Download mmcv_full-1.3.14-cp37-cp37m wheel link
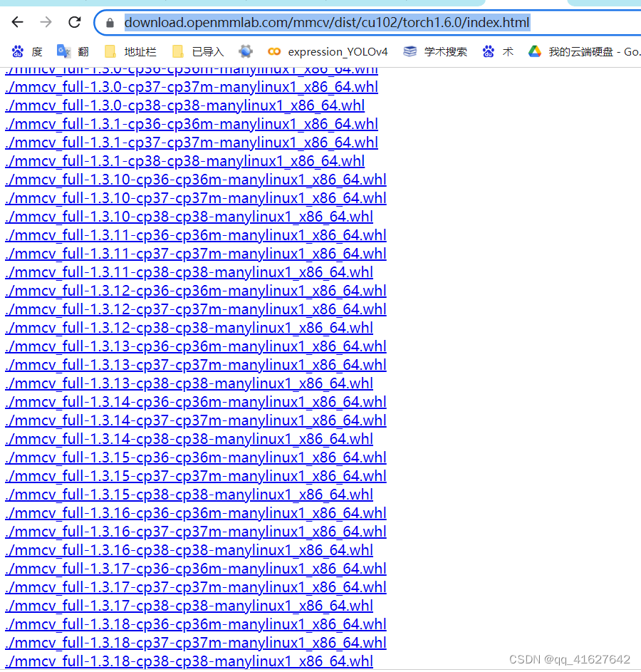 (x=196, y=420)
